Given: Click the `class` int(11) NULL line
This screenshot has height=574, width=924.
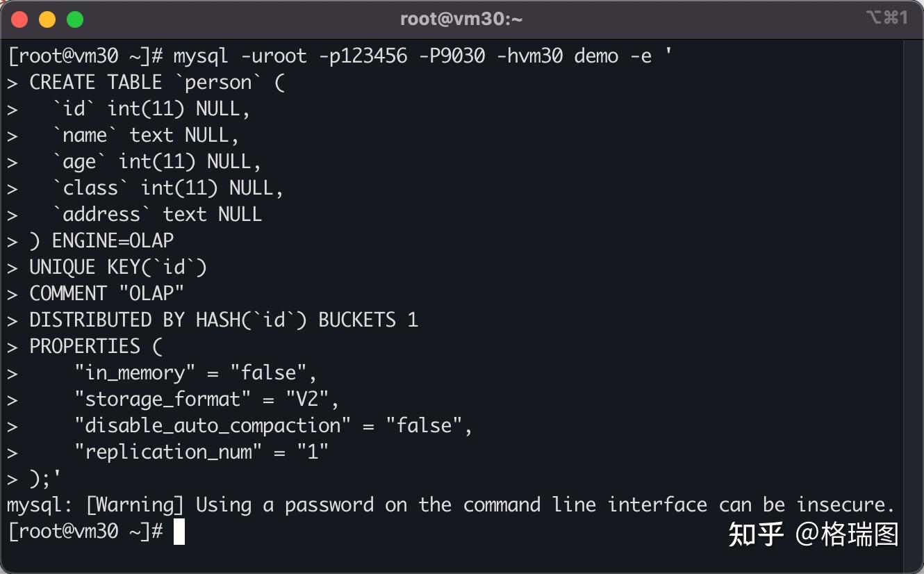Looking at the screenshot, I should tap(145, 188).
